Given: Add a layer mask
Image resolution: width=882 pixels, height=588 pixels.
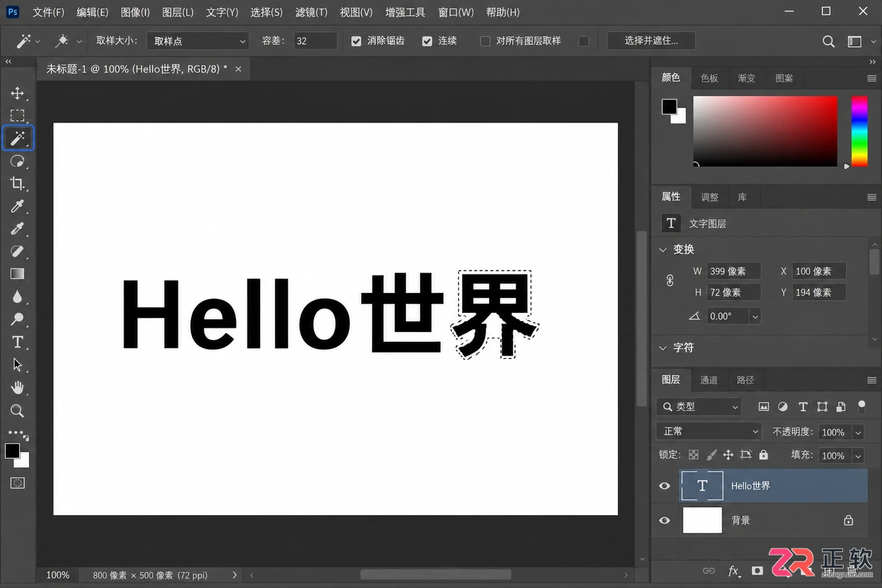Looking at the screenshot, I should pyautogui.click(x=758, y=571).
